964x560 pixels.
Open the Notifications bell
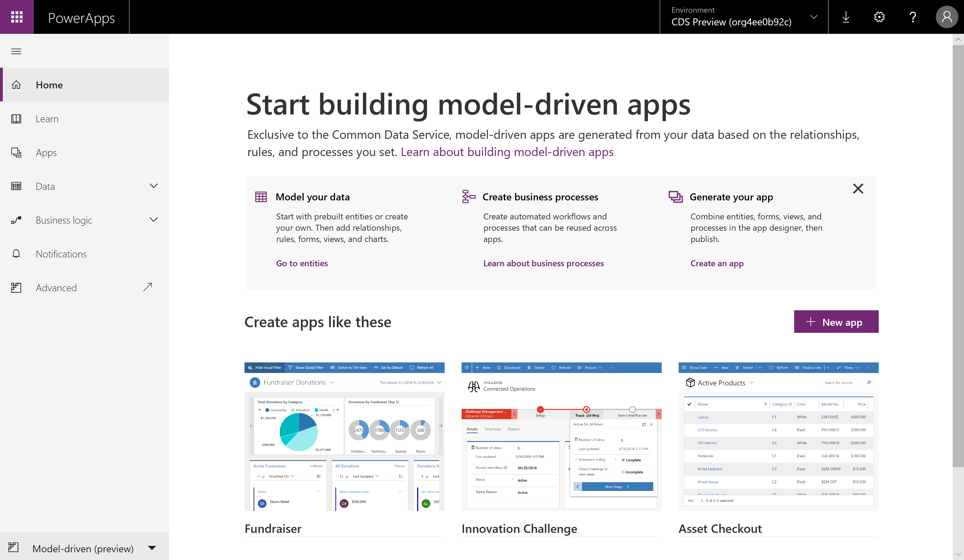click(16, 254)
